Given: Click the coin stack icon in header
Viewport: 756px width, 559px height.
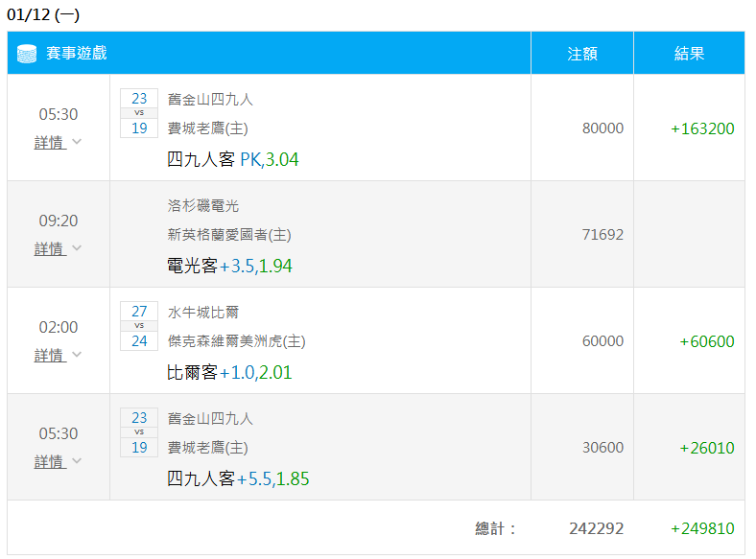Looking at the screenshot, I should pos(27,54).
